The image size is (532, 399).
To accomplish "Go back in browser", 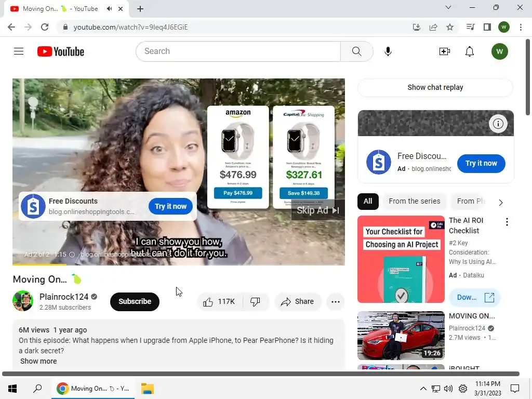I will [11, 27].
